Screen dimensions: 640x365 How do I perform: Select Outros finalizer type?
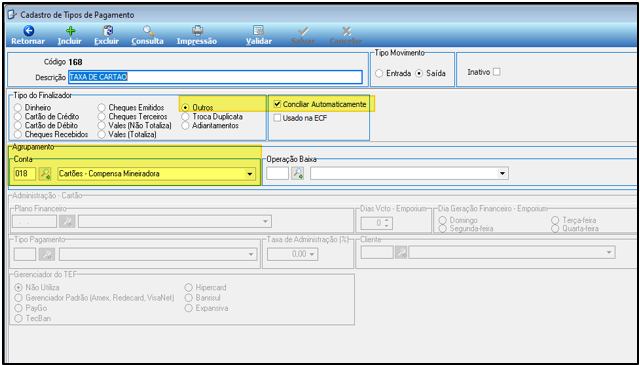point(185,108)
